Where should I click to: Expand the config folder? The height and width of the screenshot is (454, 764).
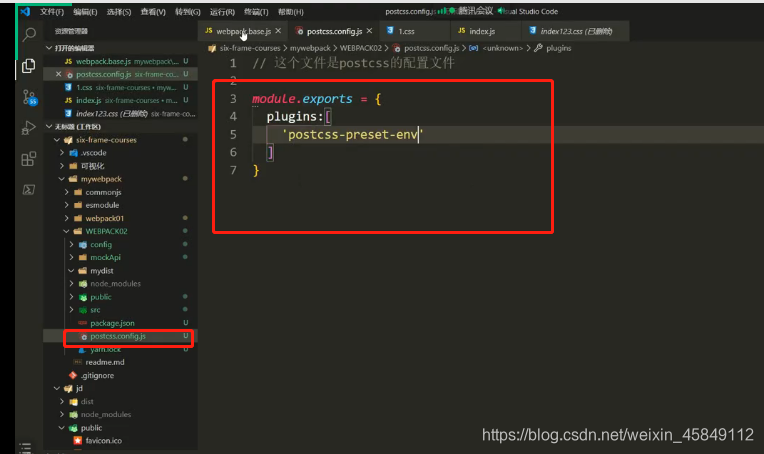[71, 245]
